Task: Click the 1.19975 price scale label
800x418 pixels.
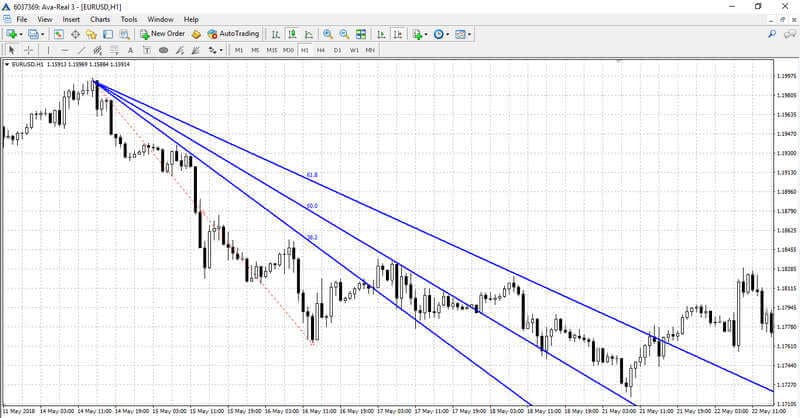Action: 786,76
